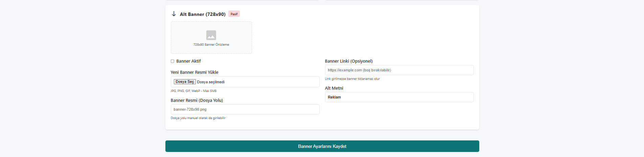Screen dimensions: 644x157
Task: Click the Pasif status badge
Action: coord(234,14)
